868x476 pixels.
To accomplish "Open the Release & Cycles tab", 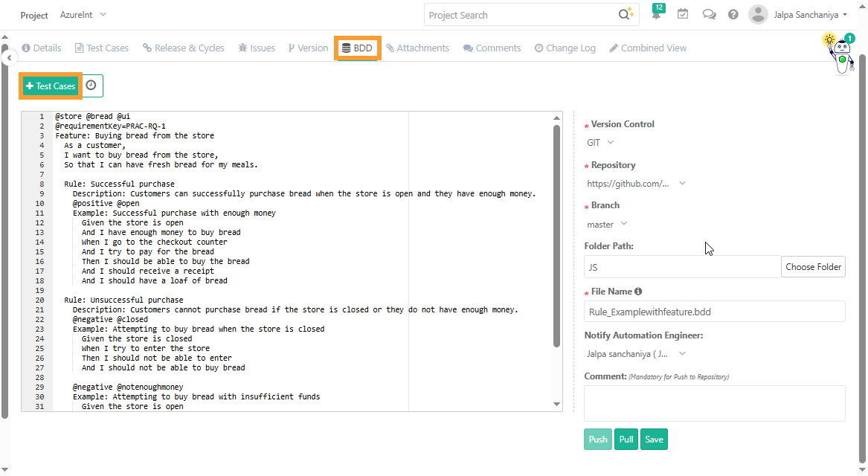I will [x=183, y=48].
